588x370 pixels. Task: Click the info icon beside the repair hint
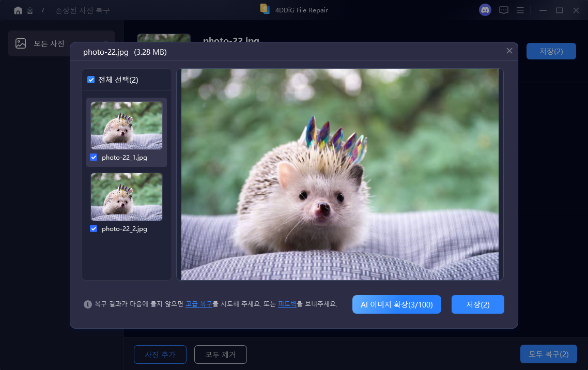point(88,304)
